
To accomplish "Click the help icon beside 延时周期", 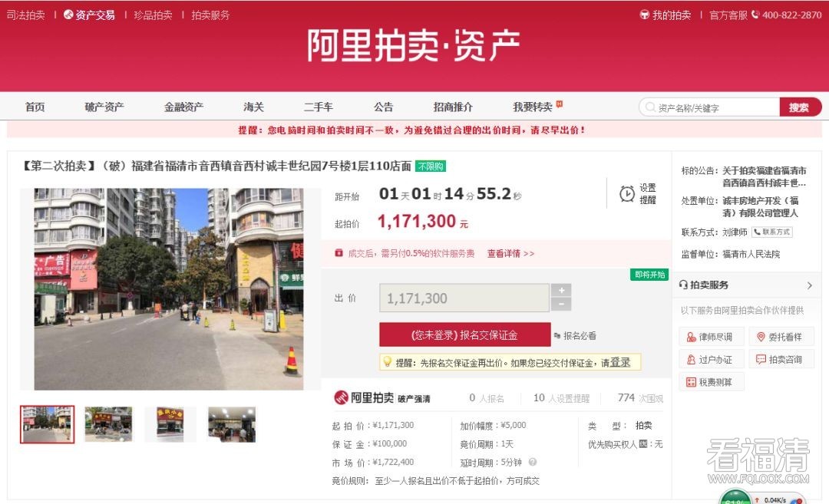I will 533,463.
